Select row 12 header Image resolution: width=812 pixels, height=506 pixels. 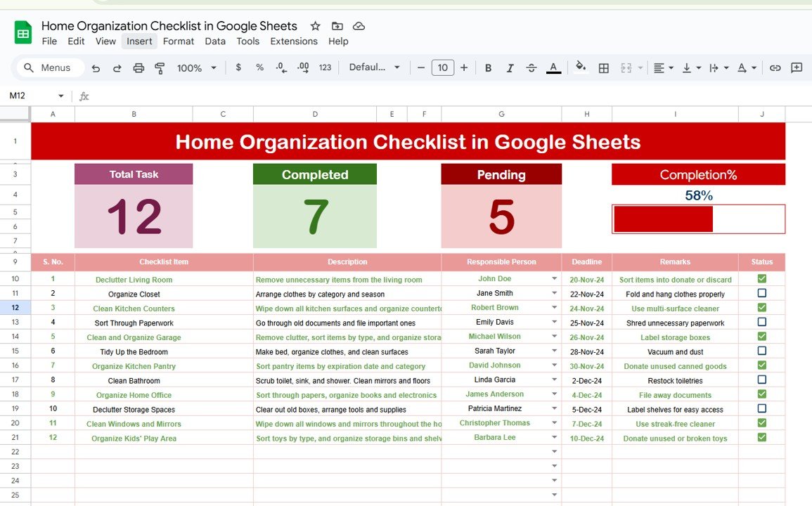(x=15, y=308)
